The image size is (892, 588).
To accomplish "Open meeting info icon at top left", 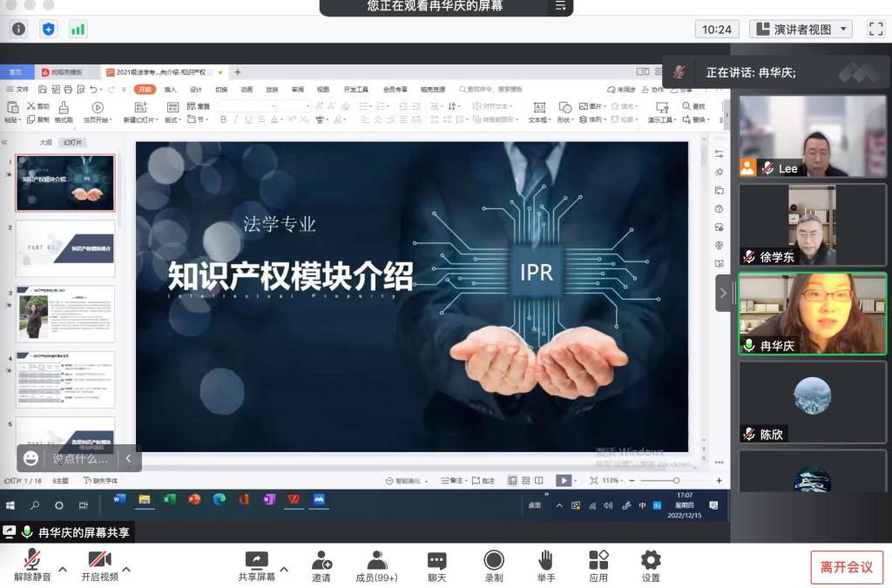I will click(x=19, y=29).
